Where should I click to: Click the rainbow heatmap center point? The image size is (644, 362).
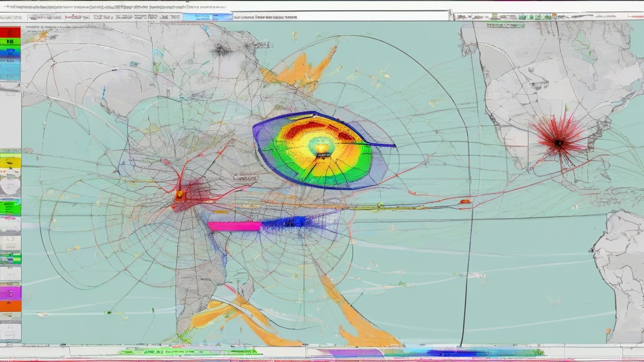point(321,150)
